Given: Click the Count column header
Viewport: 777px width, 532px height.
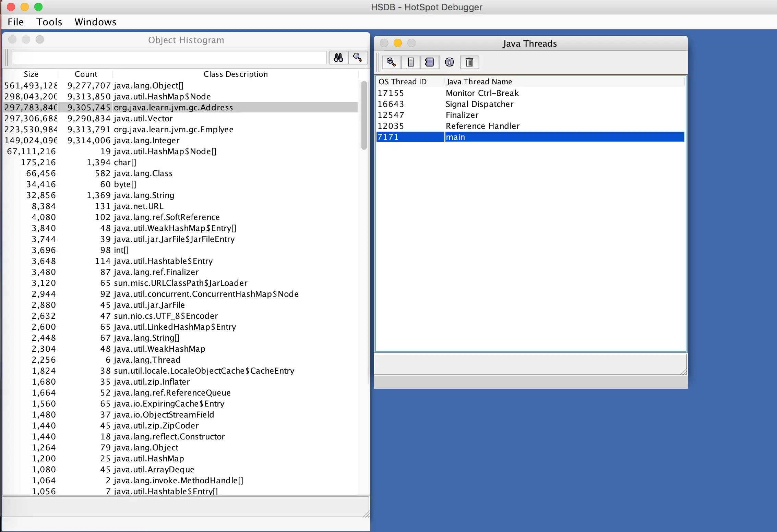Looking at the screenshot, I should (x=86, y=74).
